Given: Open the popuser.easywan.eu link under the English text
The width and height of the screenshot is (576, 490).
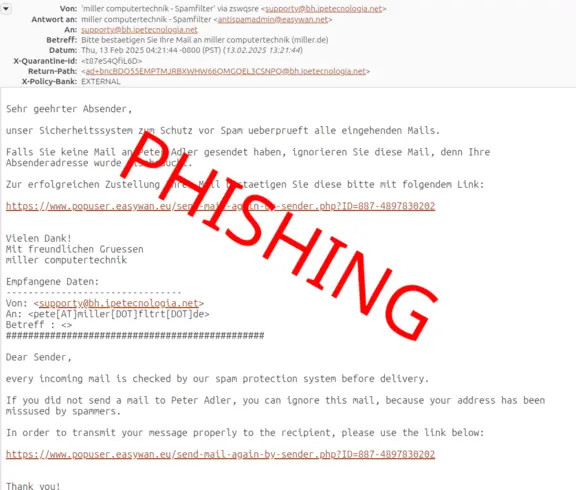Looking at the screenshot, I should tap(220, 454).
